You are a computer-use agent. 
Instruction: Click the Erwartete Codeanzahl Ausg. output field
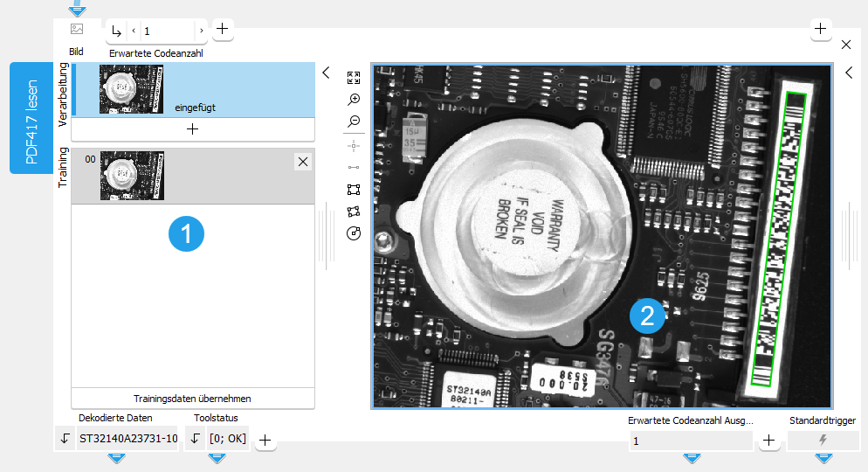pos(690,441)
